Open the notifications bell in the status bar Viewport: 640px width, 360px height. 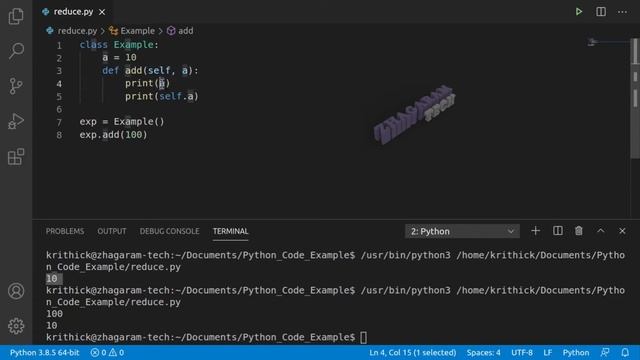coord(625,352)
